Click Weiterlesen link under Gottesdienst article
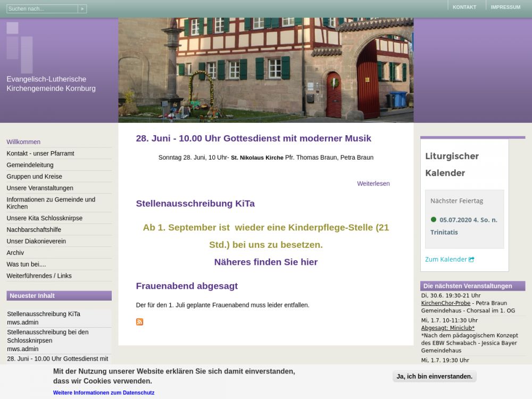Image resolution: width=532 pixels, height=399 pixels. pos(373,184)
